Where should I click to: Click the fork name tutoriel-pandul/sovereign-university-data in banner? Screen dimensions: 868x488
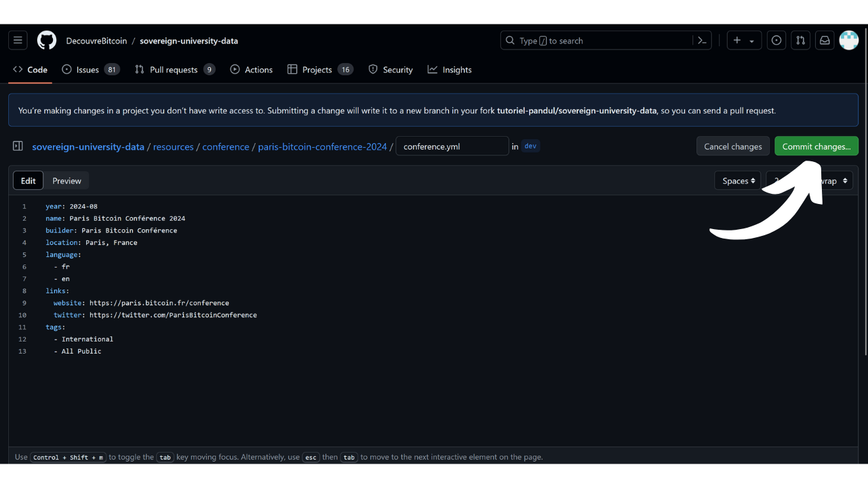(577, 110)
